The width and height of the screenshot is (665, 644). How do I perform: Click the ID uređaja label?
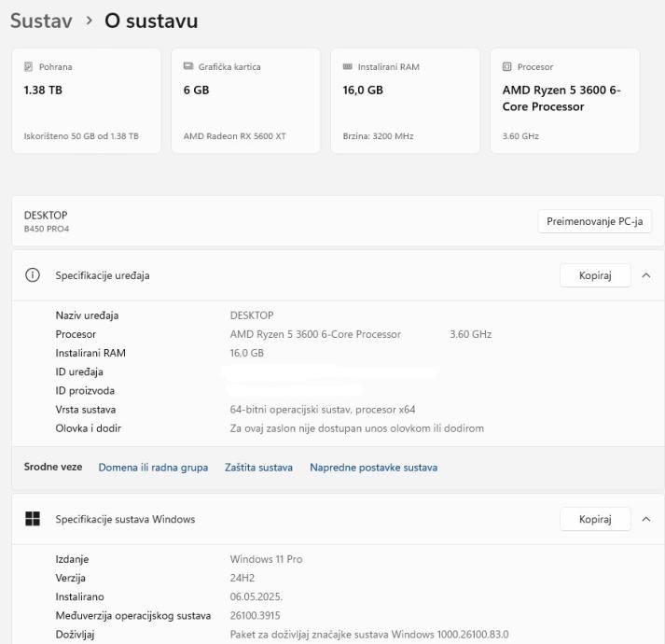tap(79, 371)
